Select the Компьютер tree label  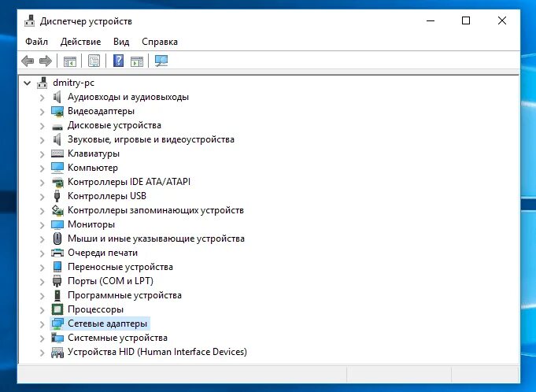point(93,168)
